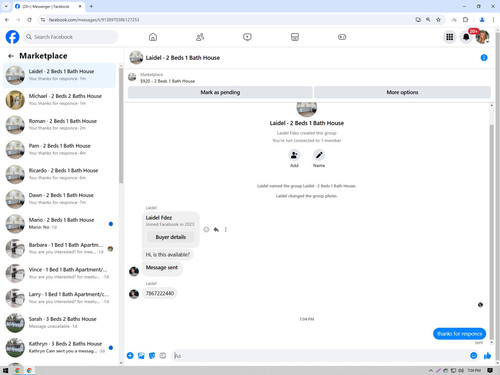500x375 pixels.
Task: Click the conversation list scrollbar
Action: [x=121, y=126]
